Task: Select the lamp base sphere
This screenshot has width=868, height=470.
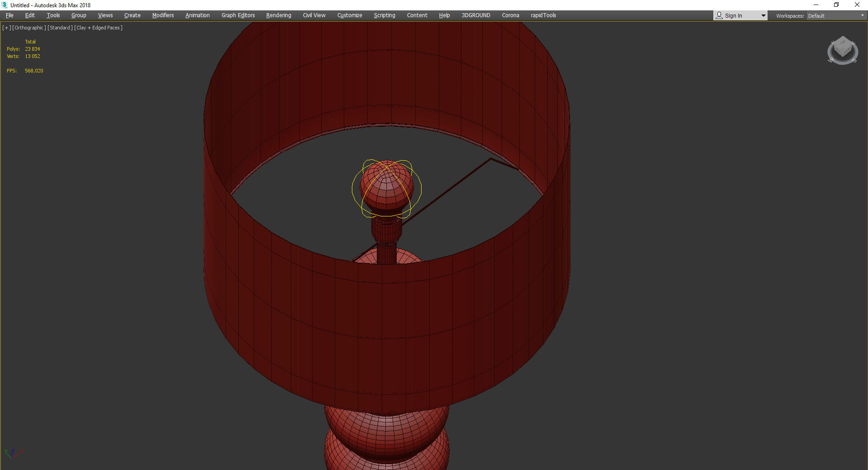Action: (387, 435)
